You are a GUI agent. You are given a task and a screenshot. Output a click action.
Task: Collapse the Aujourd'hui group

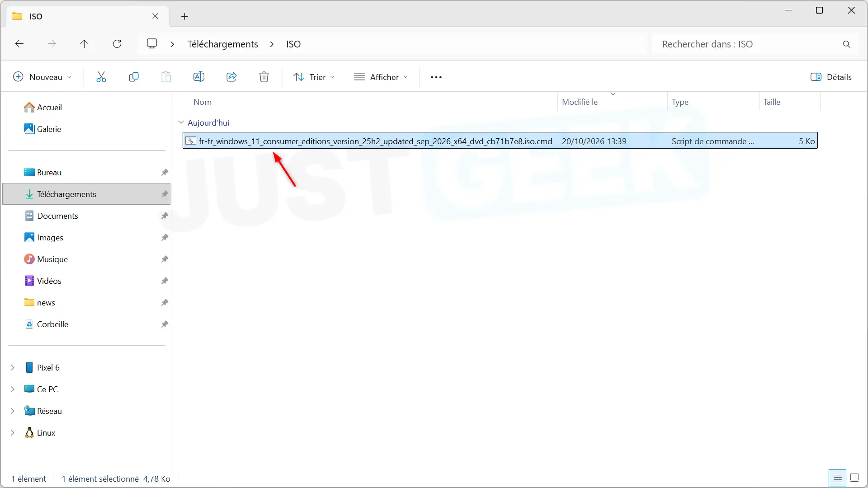tap(181, 122)
